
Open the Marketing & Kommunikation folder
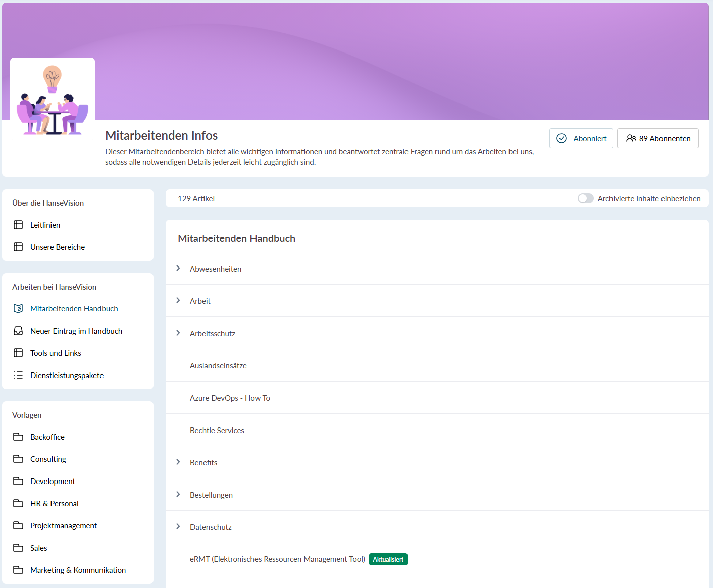(x=78, y=570)
